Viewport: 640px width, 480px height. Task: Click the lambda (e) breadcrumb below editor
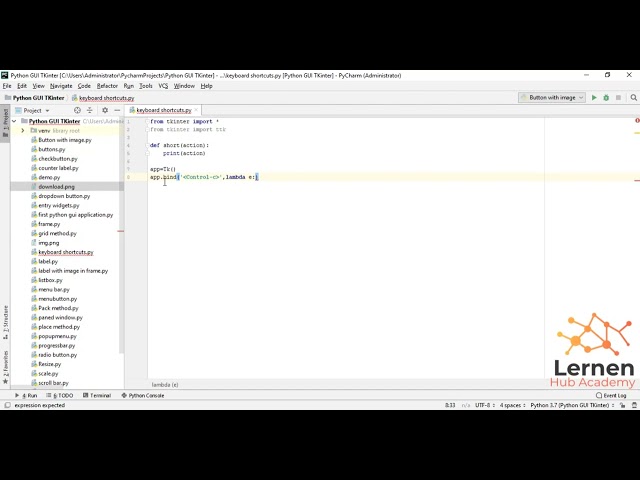click(165, 384)
